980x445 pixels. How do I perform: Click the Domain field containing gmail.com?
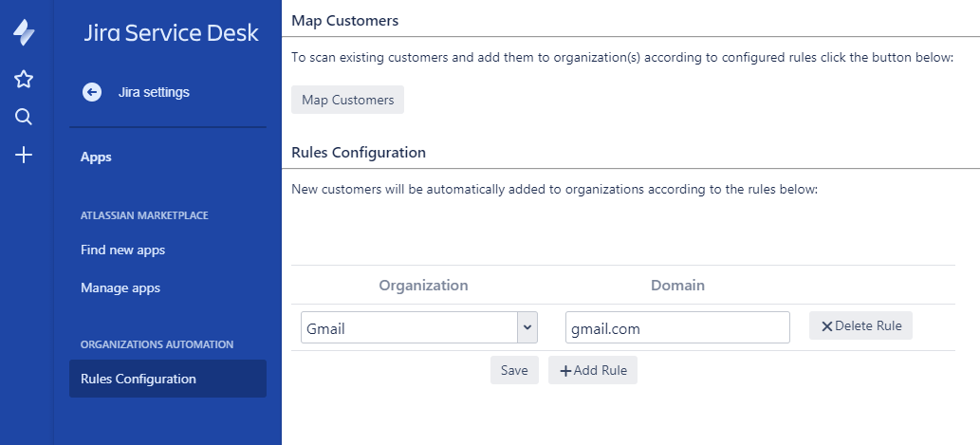[677, 328]
